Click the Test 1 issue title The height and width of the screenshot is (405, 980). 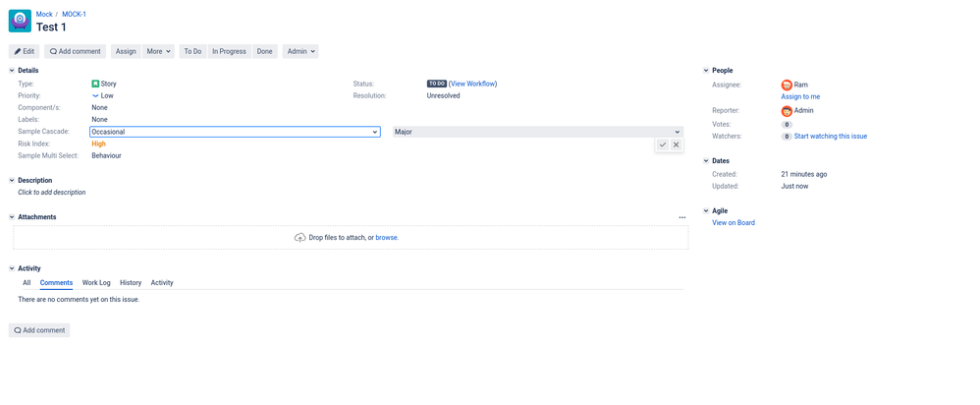(51, 27)
